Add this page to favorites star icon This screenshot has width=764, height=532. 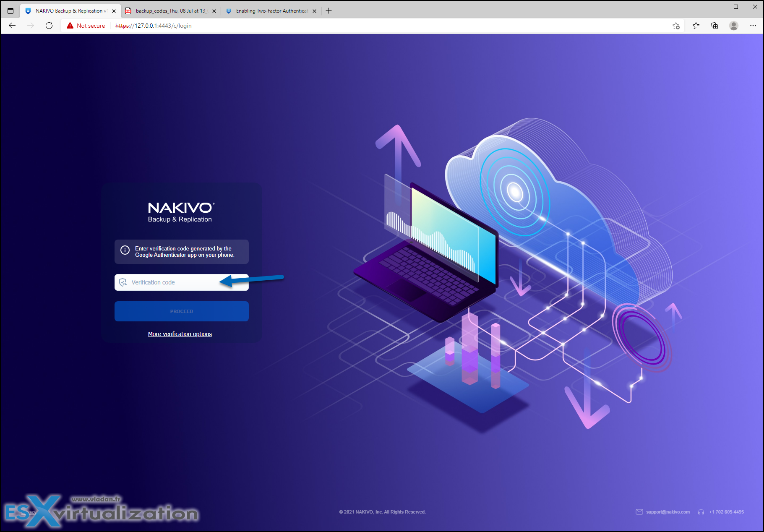(676, 26)
